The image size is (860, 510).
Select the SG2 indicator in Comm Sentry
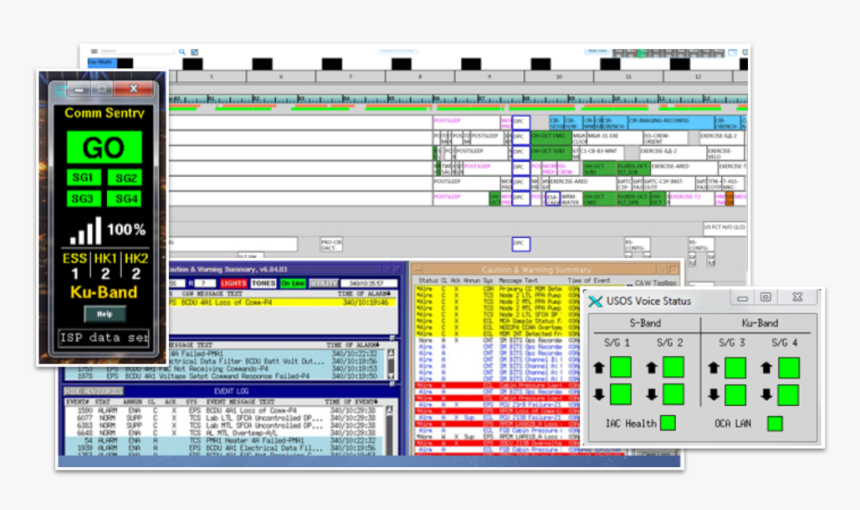point(125,178)
